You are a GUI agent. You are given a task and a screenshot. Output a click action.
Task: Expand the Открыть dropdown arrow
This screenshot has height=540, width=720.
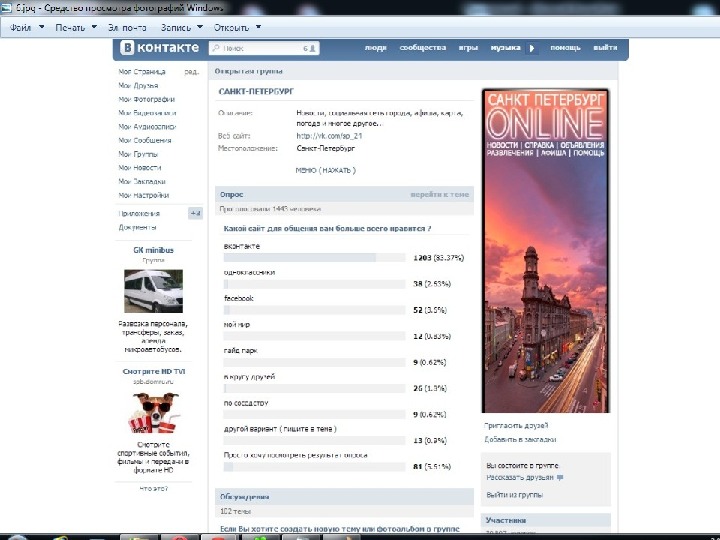tap(258, 27)
